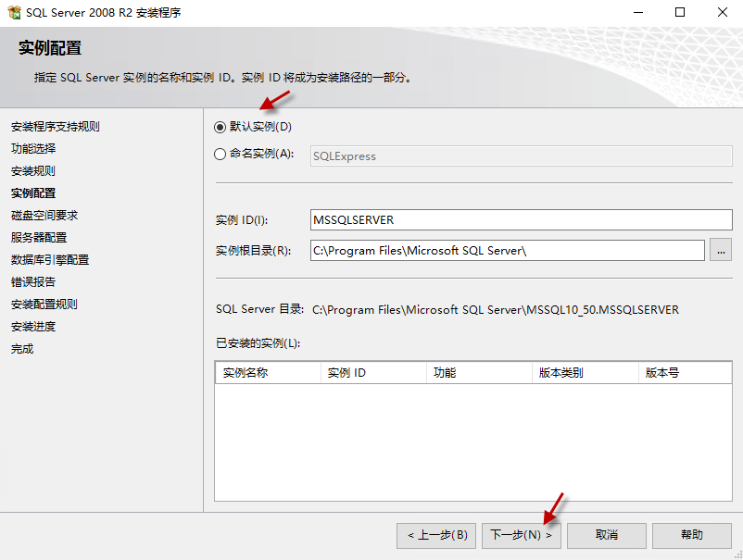743x560 pixels.
Task: Click the 下一步(N) button
Action: pos(521,535)
